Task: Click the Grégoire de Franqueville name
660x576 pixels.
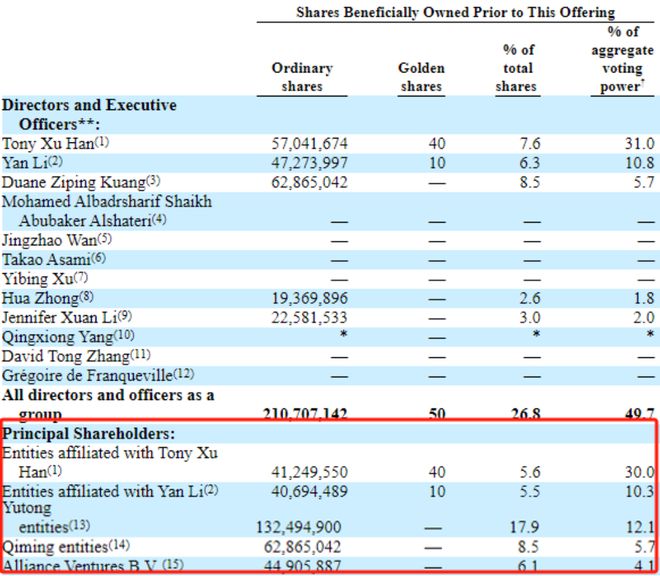Action: tap(98, 375)
